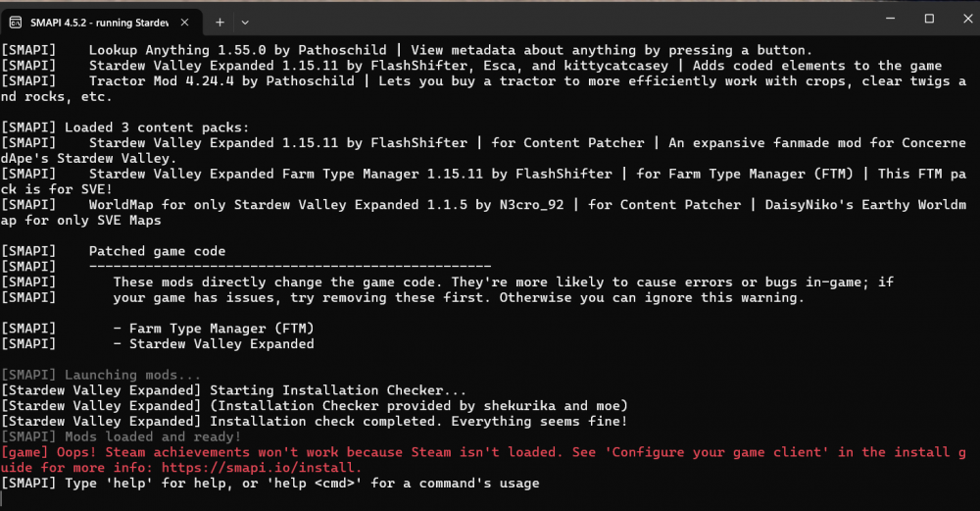980x511 pixels.
Task: Click the 'Tractor Mod 4.24.4' mod line
Action: 483,89
